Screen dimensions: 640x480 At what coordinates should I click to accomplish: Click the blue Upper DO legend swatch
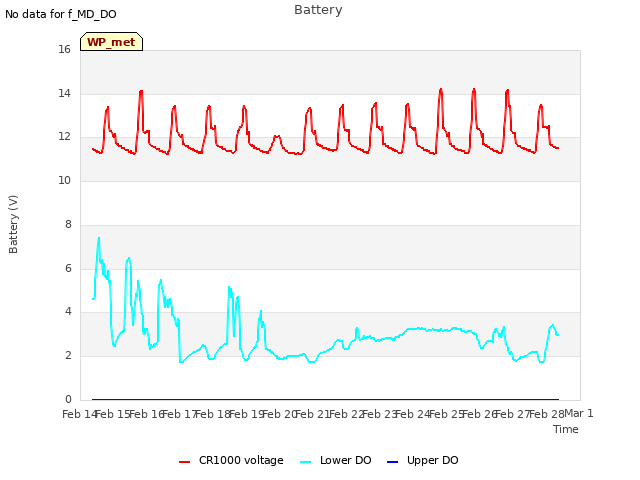tap(392, 462)
